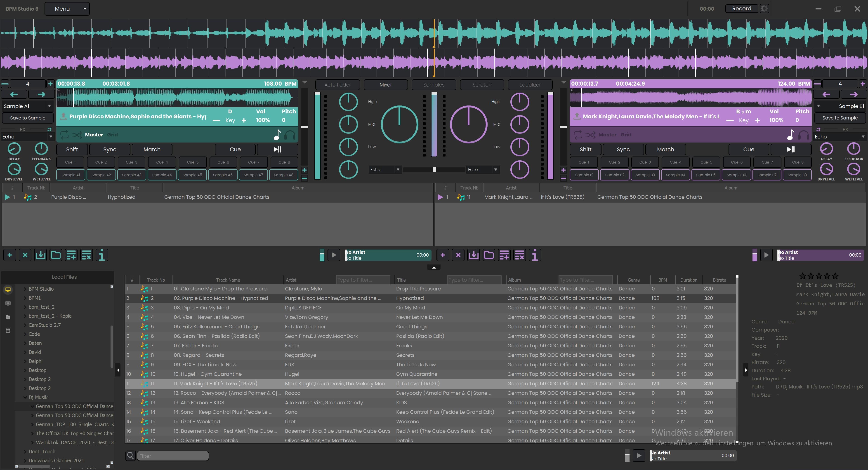
Task: Switch to the Equalizer tab in the mixer
Action: (x=530, y=84)
